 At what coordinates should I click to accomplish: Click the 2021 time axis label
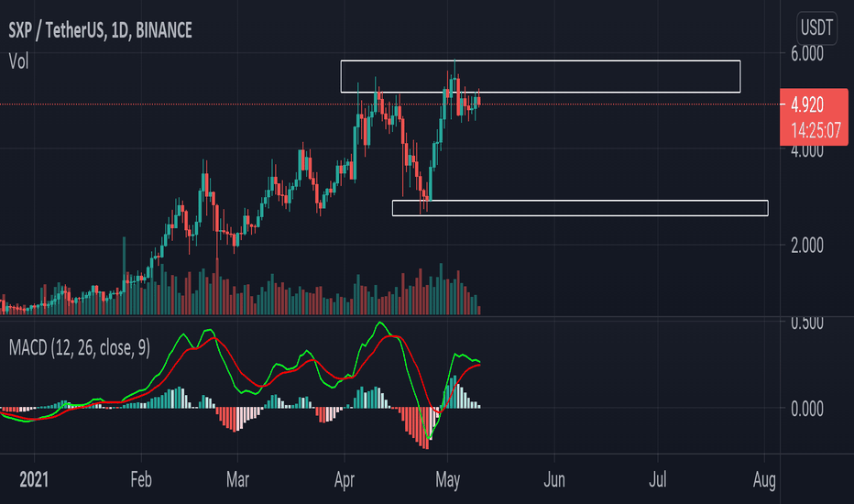coord(34,480)
